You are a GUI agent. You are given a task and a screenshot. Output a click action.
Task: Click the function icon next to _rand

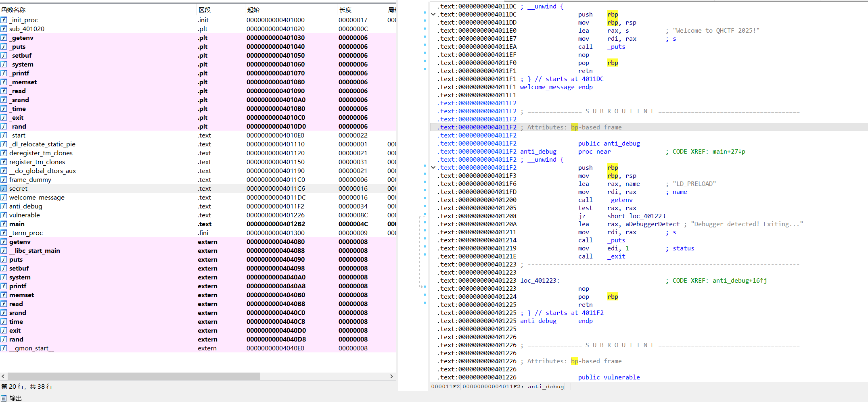[x=4, y=126]
